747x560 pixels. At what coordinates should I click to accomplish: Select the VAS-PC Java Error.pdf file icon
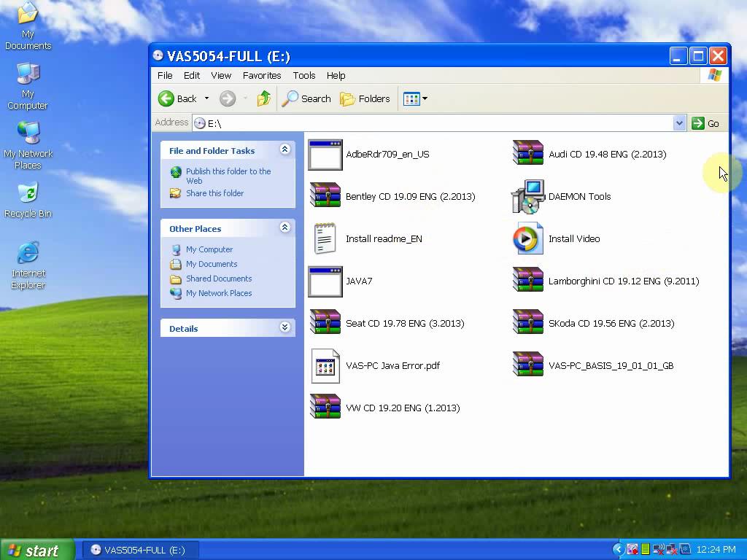(325, 366)
